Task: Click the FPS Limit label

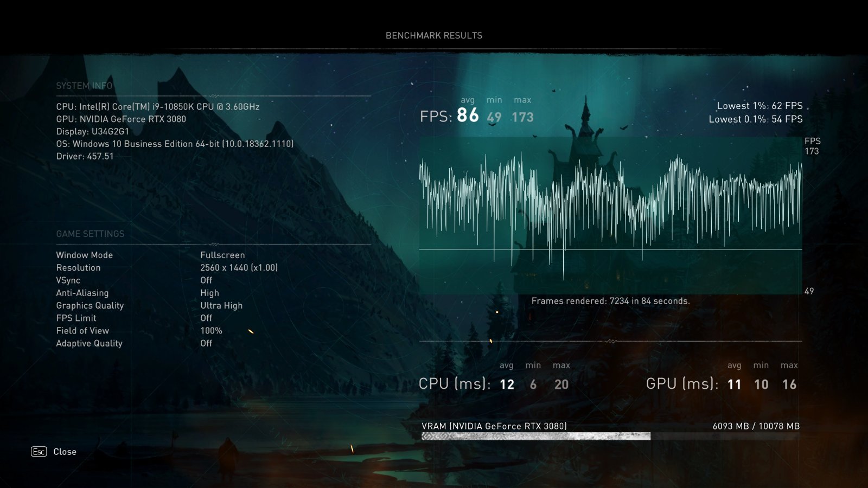Action: coord(76,318)
